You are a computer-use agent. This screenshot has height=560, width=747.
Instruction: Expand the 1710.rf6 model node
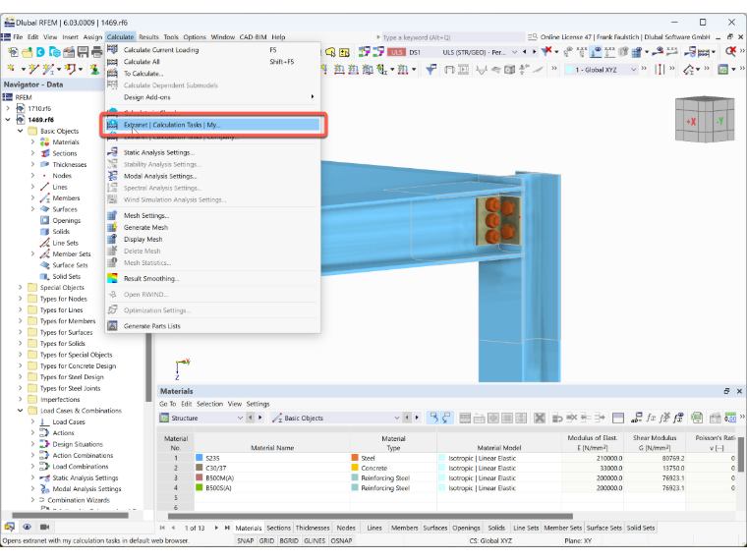8,108
